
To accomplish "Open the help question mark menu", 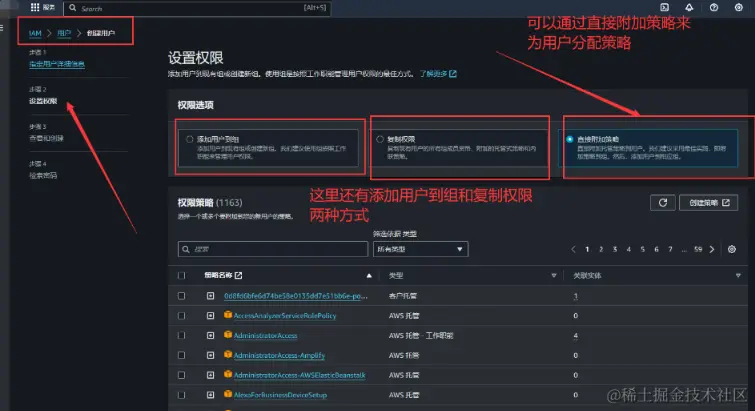I will tap(714, 7).
